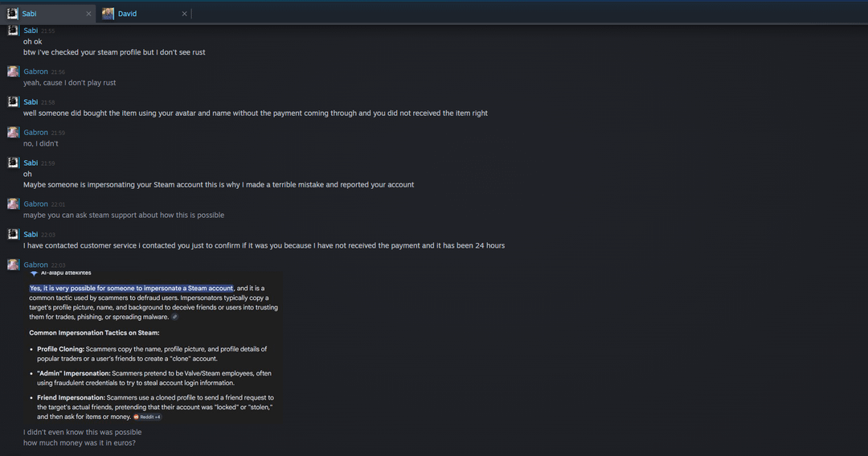
Task: Click Gabron's name above "no, I didn't"
Action: coord(35,133)
